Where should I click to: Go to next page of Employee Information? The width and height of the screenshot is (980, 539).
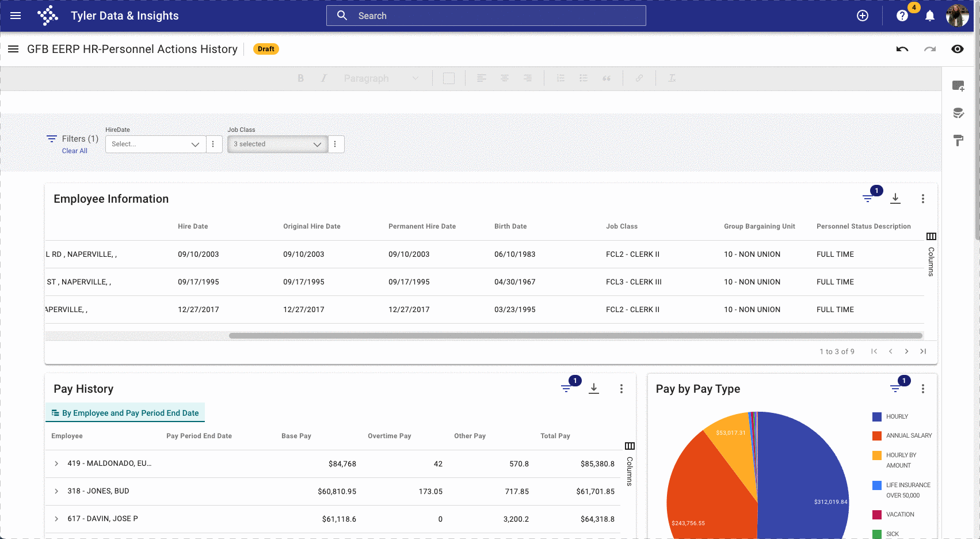pos(906,351)
